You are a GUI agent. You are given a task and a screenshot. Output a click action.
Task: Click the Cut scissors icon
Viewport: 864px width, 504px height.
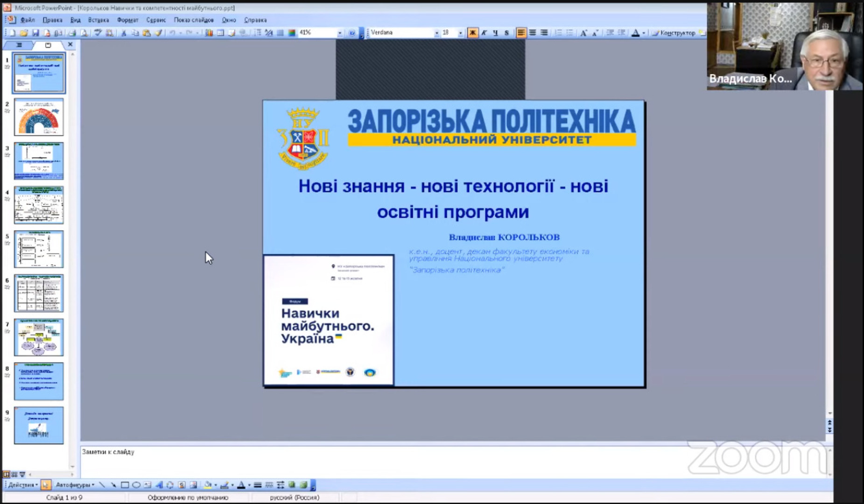click(x=124, y=33)
